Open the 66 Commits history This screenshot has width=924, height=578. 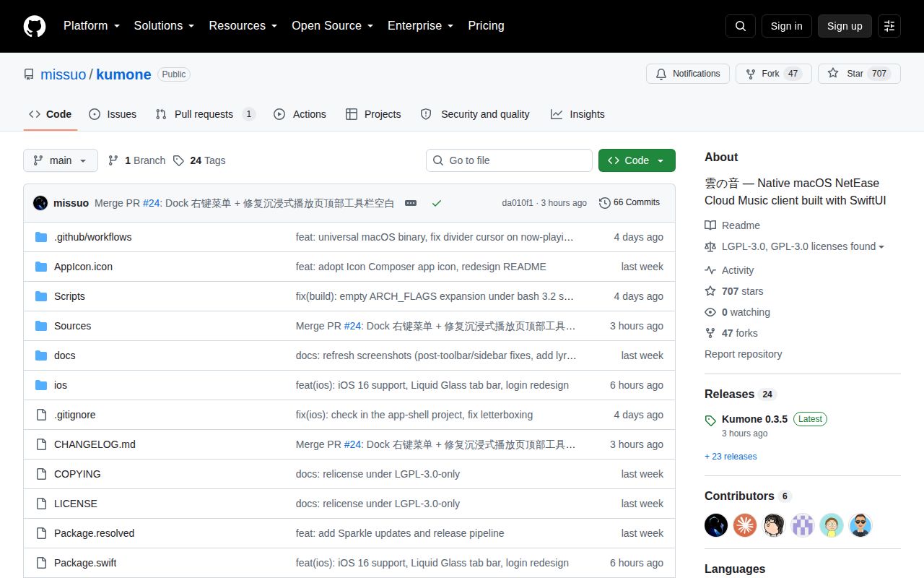point(629,203)
